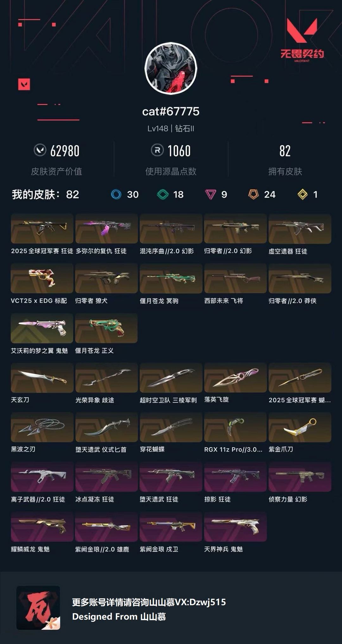Viewport: 342px width, 644px height.
Task: Select the RGX 11z Pro karambit thumbnail
Action: pos(235,427)
